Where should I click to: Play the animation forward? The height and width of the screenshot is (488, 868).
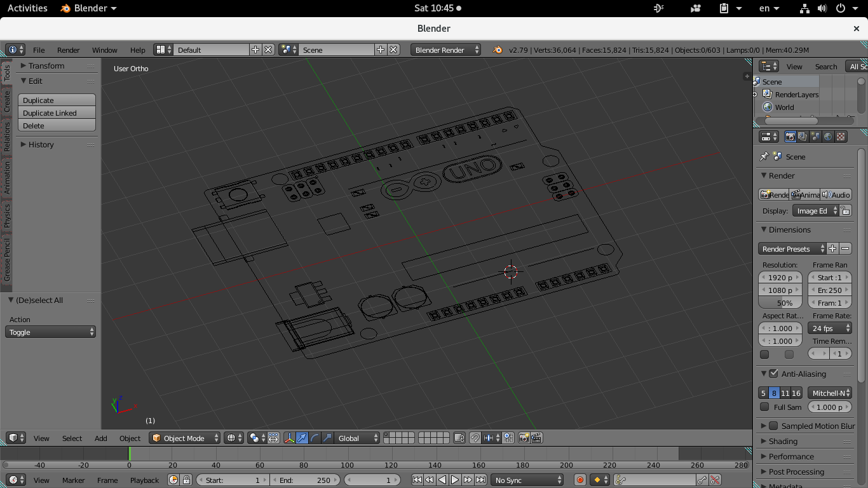tap(455, 480)
